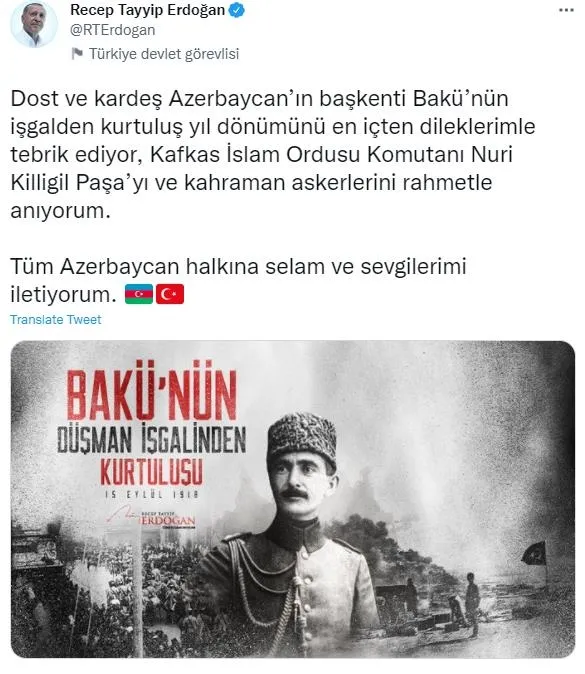Open the tweet's three-dot more options menu
This screenshot has width=585, height=674.
pyautogui.click(x=566, y=10)
